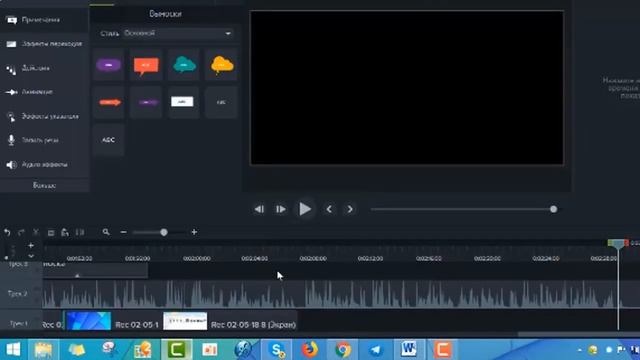Viewport: 640px width, 360px height.
Task: Select the Трек 2 track header
Action: (21, 294)
